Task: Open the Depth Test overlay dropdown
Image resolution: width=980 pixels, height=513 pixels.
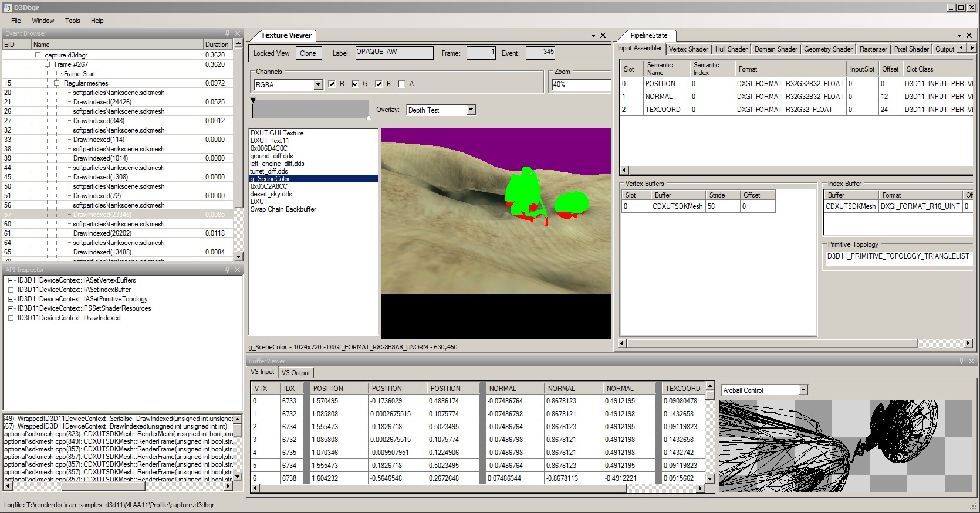Action: (471, 110)
